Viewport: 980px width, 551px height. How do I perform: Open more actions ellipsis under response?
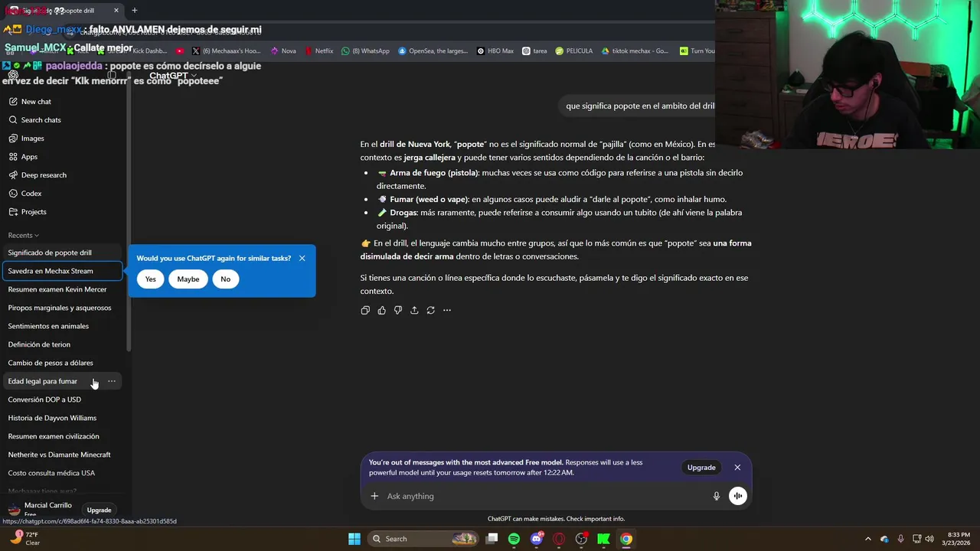tap(447, 310)
